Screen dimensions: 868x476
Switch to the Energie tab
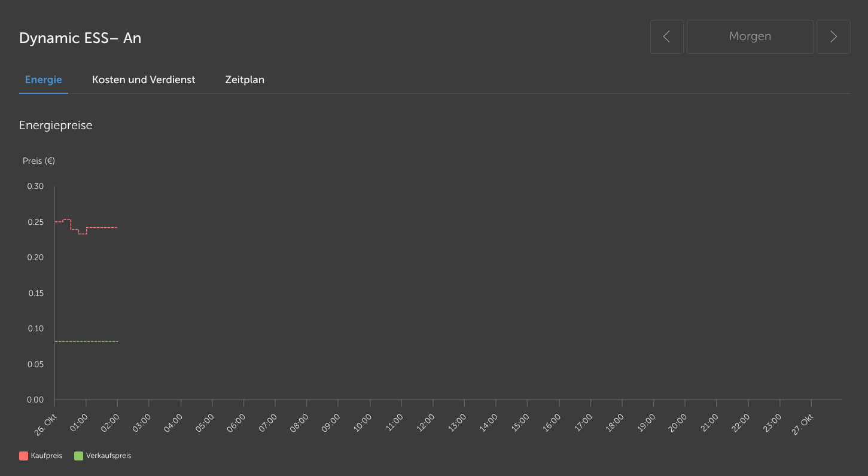pos(44,80)
